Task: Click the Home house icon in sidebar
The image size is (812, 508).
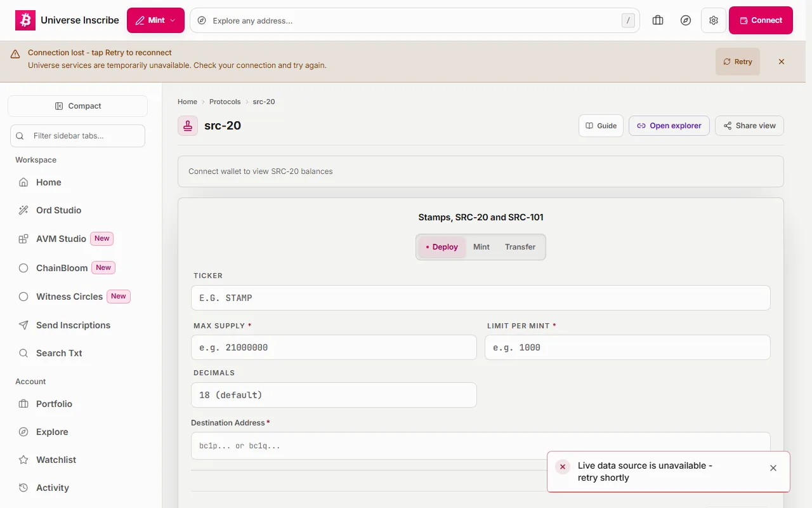Action: click(23, 182)
